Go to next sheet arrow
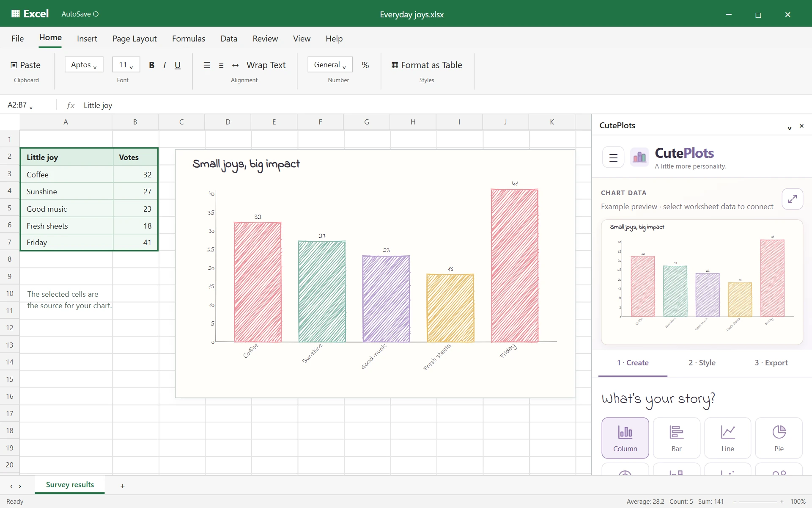Screen dimensions: 812x508 [x=20, y=486]
